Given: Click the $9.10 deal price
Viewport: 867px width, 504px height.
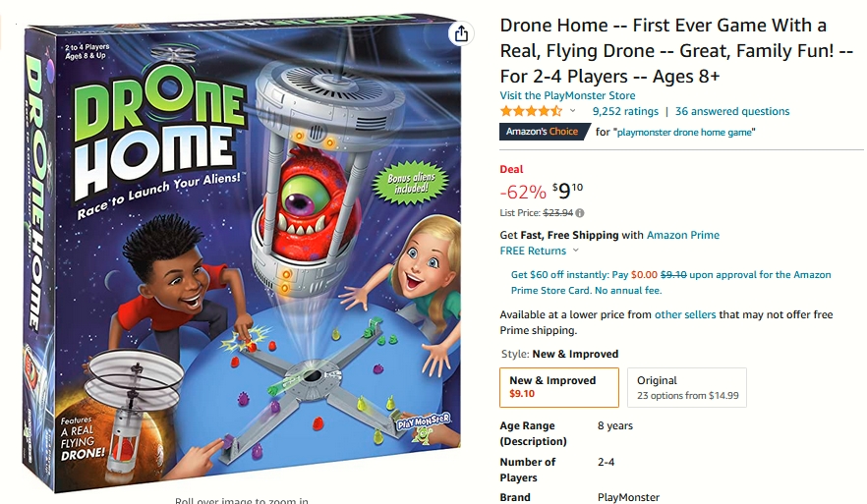Looking at the screenshot, I should point(567,191).
